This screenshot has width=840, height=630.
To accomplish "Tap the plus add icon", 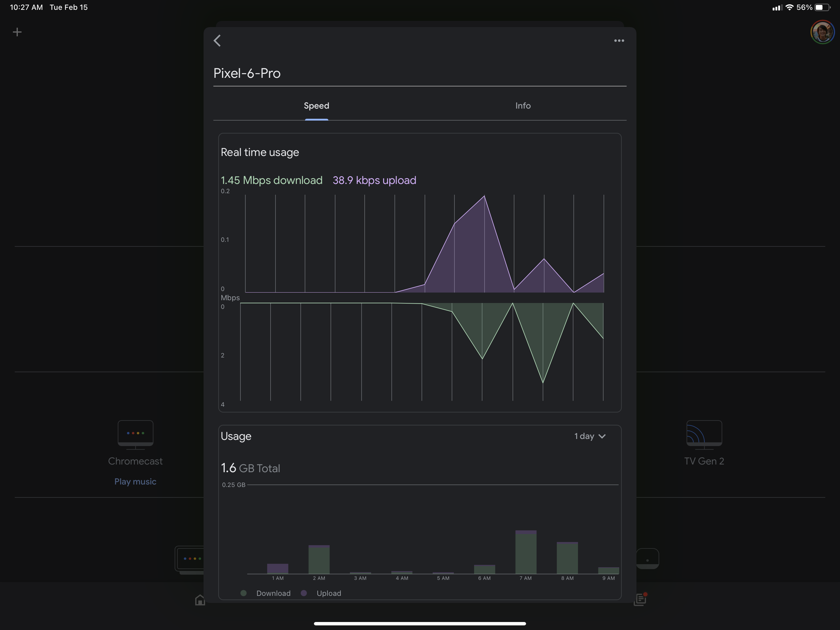I will pos(17,32).
